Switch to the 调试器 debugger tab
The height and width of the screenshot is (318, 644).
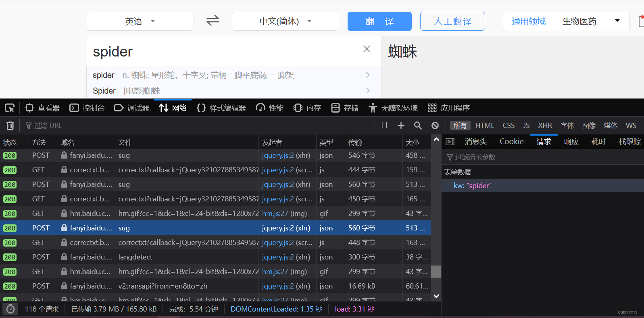132,108
